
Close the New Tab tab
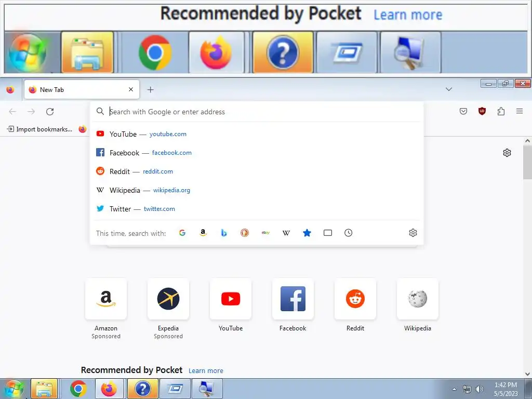pos(131,89)
